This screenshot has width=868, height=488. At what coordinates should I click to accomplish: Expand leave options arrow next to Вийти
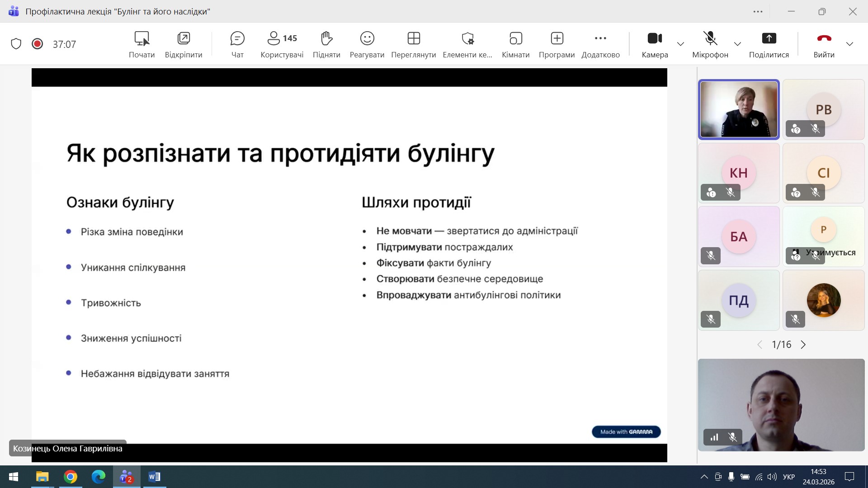pyautogui.click(x=849, y=44)
